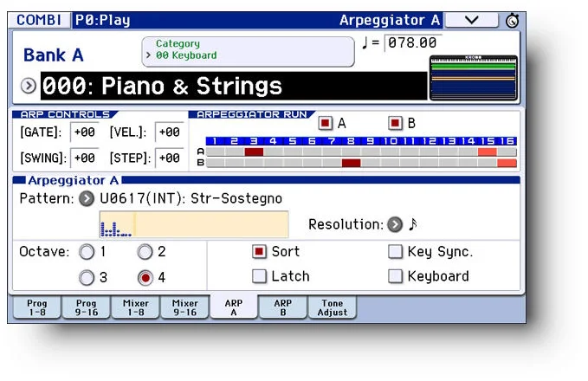The width and height of the screenshot is (588, 381).
Task: Select Octave 3 radio button
Action: (x=87, y=278)
